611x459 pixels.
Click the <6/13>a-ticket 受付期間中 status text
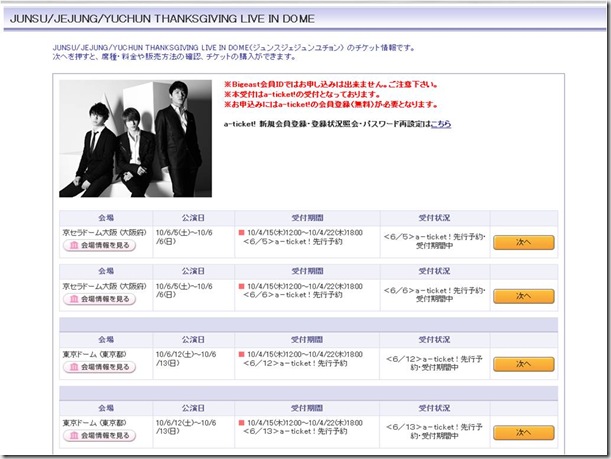(x=434, y=431)
